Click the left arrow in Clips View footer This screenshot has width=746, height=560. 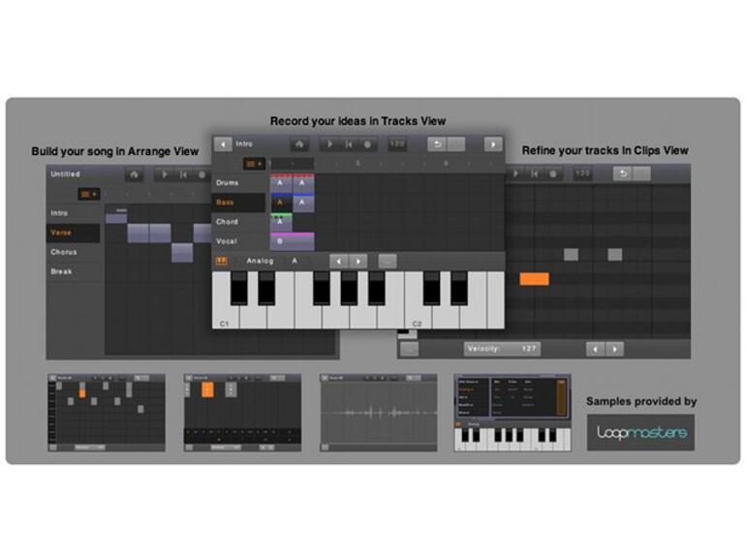[x=595, y=349]
